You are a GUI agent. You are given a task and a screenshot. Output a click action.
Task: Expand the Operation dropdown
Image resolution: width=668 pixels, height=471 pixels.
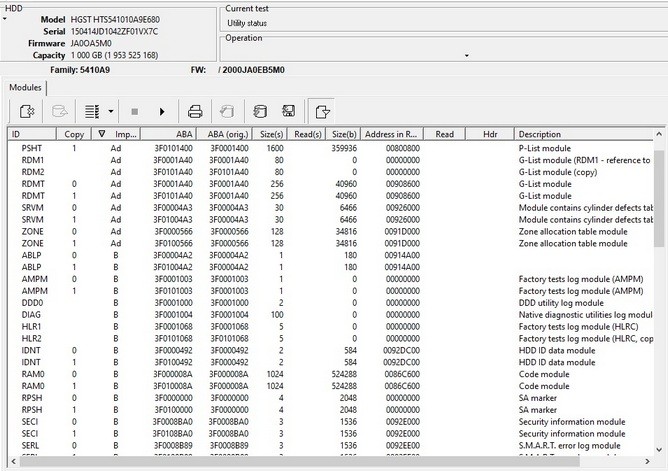coord(465,56)
